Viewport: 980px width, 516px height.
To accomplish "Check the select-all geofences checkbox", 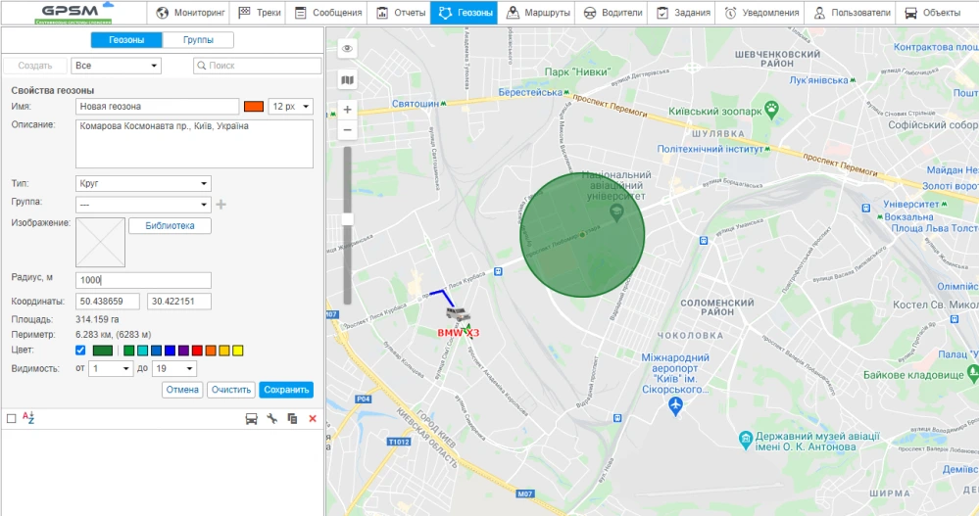I will 12,419.
